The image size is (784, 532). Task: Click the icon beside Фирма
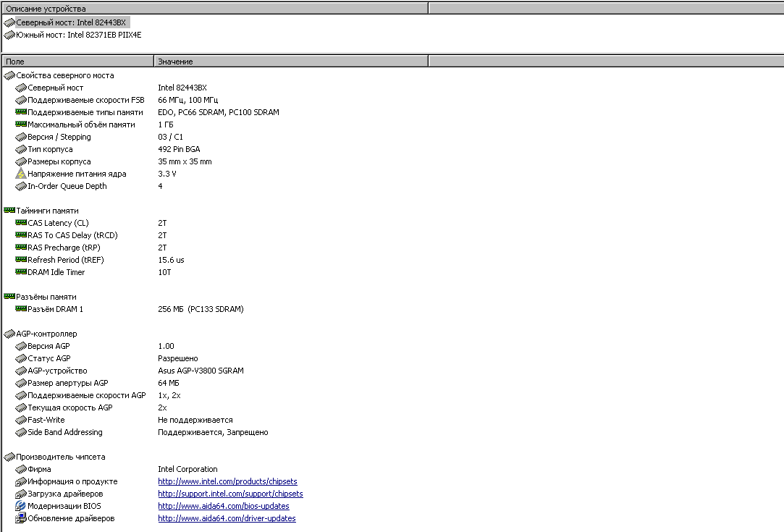20,469
